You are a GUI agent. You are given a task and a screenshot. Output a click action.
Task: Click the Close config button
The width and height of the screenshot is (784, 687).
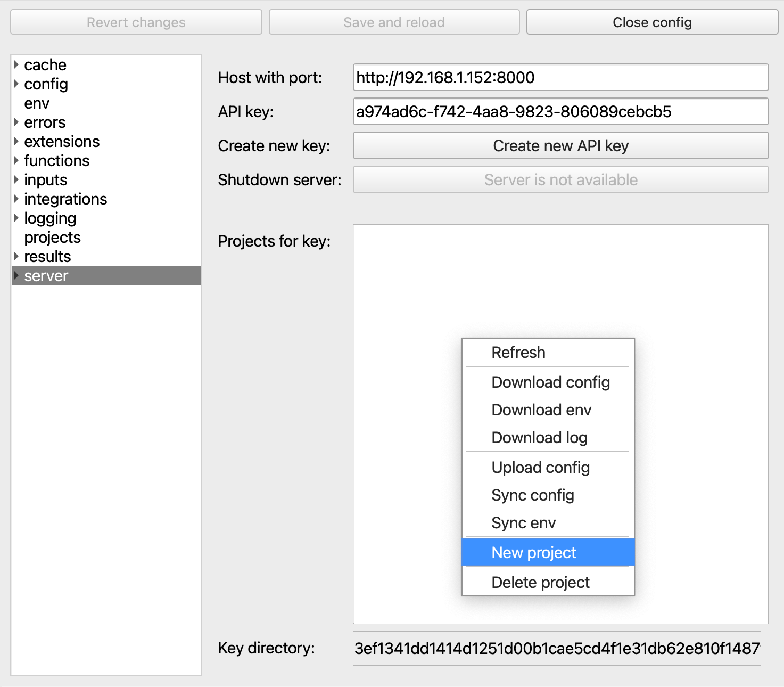pyautogui.click(x=652, y=22)
